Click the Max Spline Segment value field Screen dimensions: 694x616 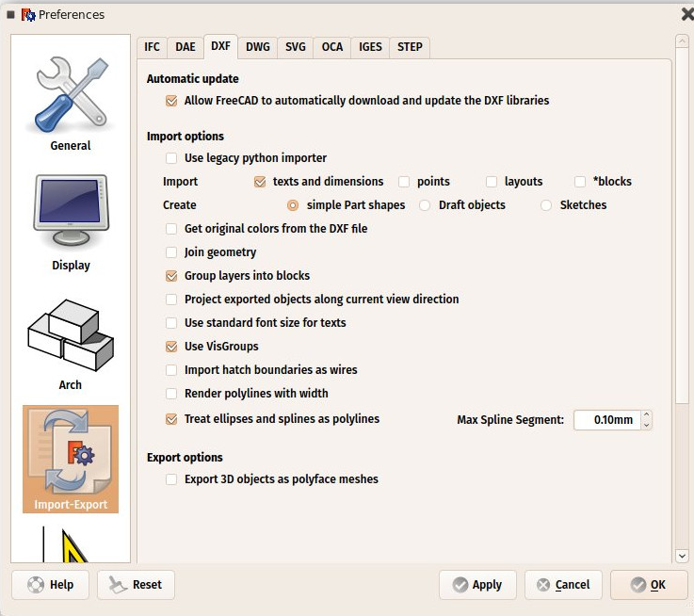(x=606, y=420)
